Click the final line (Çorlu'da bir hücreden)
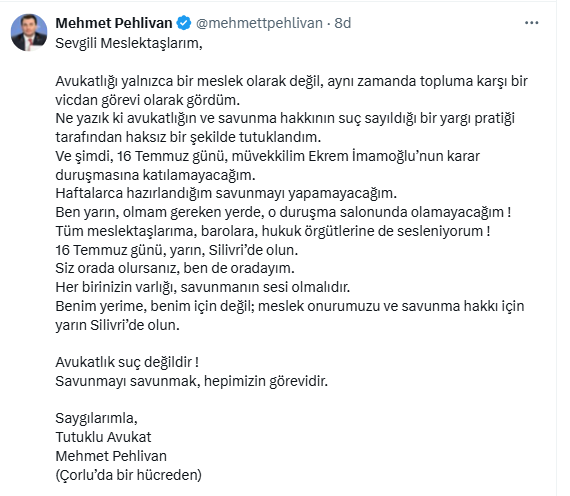Image resolution: width=570 pixels, height=496 pixels. [x=129, y=475]
